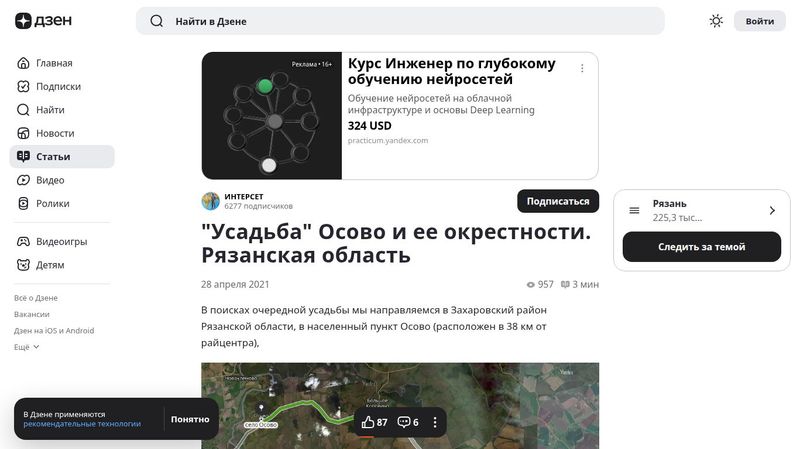Image resolution: width=800 pixels, height=449 pixels.
Task: Open comments via the speech bubble icon
Action: 404,422
